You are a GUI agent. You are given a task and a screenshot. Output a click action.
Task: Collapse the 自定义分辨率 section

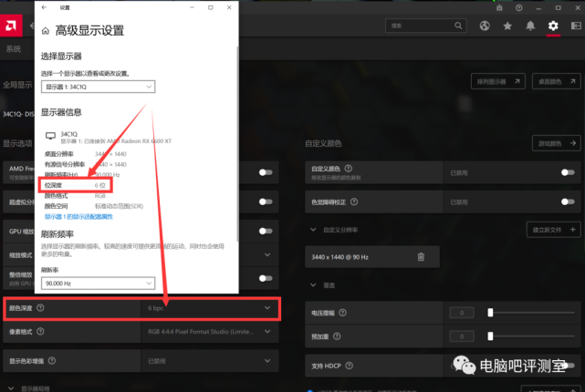click(313, 230)
